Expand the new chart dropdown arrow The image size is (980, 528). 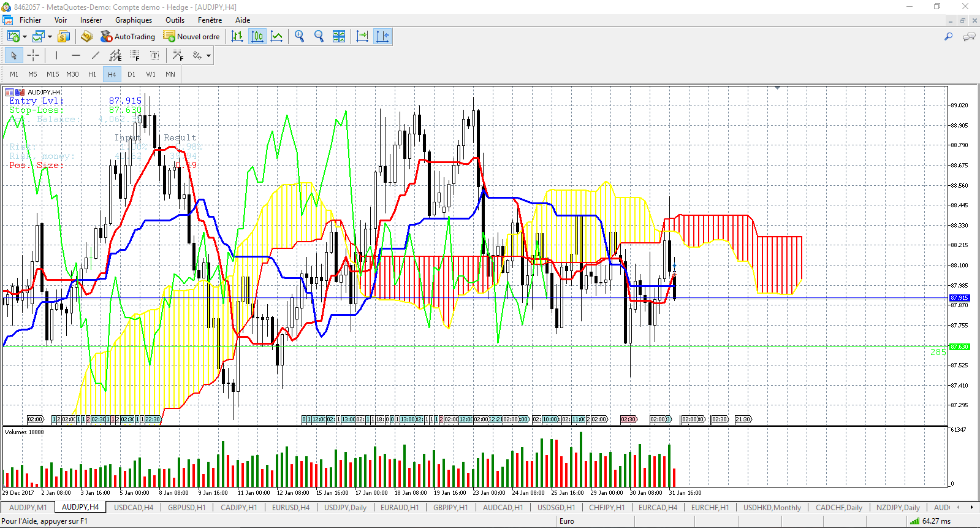click(25, 37)
